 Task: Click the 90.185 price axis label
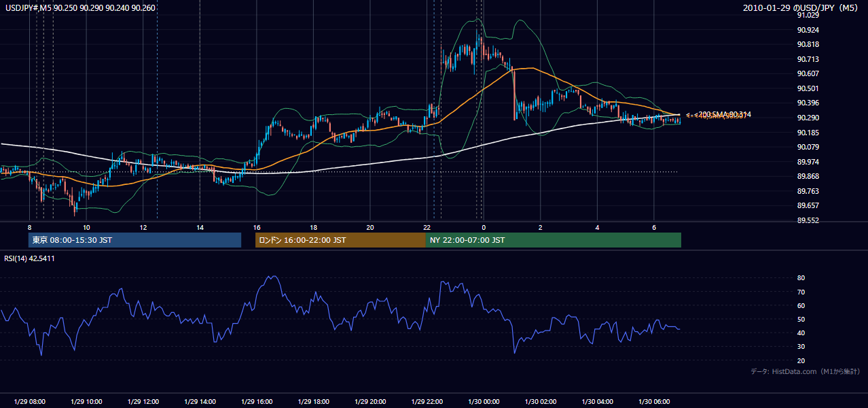click(808, 133)
